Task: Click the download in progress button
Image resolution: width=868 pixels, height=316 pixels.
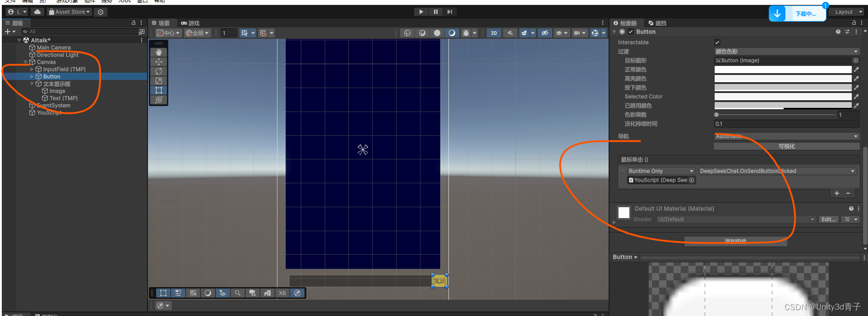Action: pyautogui.click(x=797, y=14)
